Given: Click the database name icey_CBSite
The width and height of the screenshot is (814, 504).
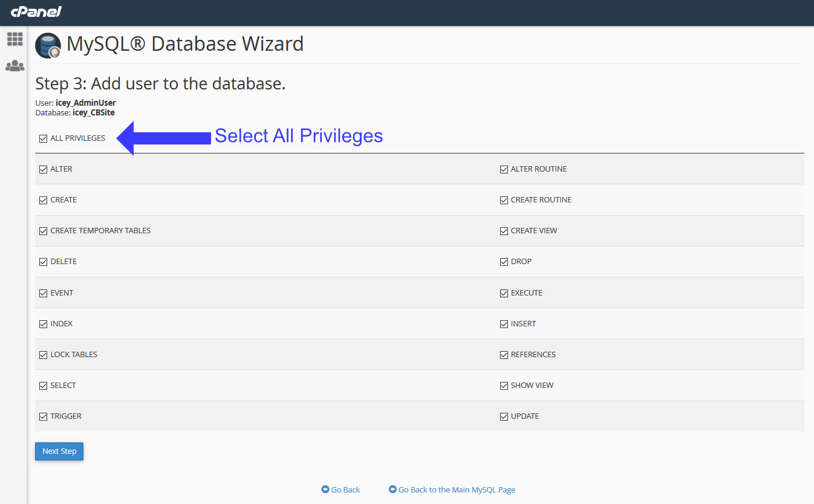Looking at the screenshot, I should [94, 113].
